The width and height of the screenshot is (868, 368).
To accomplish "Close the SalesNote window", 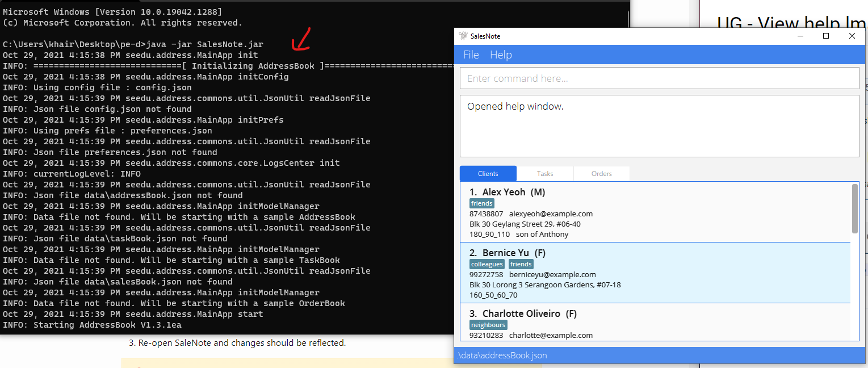I will tap(852, 36).
